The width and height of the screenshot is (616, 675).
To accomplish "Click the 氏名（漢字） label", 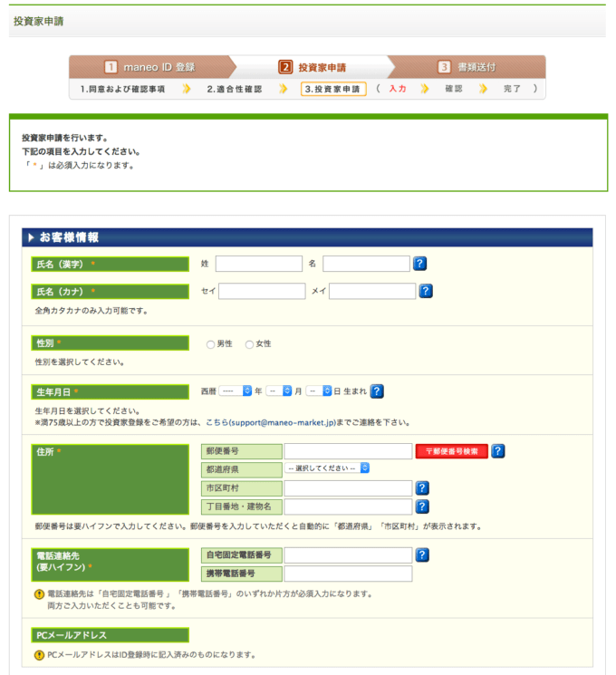I will 111,265.
